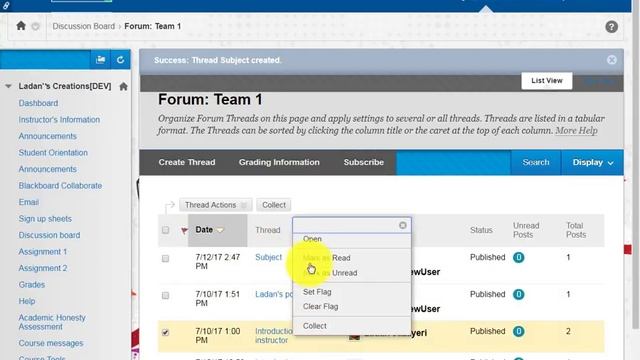Check the 7/10/17 1:51 PM thread checkbox
This screenshot has height=360, width=640.
click(x=165, y=296)
